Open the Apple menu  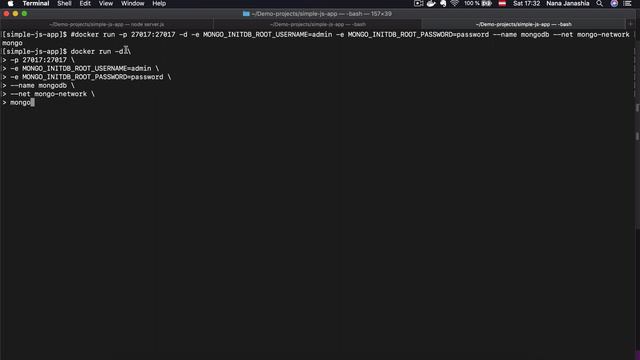click(11, 4)
